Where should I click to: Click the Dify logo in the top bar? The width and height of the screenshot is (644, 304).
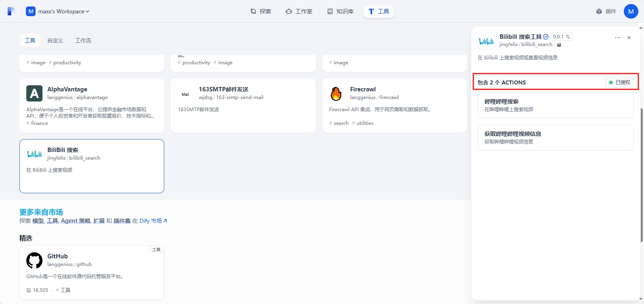click(x=11, y=11)
